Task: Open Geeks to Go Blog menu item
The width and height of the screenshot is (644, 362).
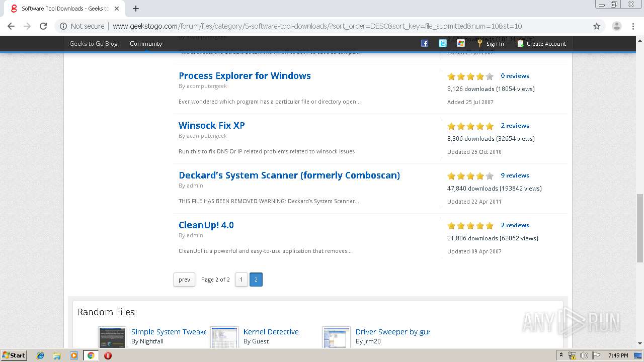Action: click(94, 44)
